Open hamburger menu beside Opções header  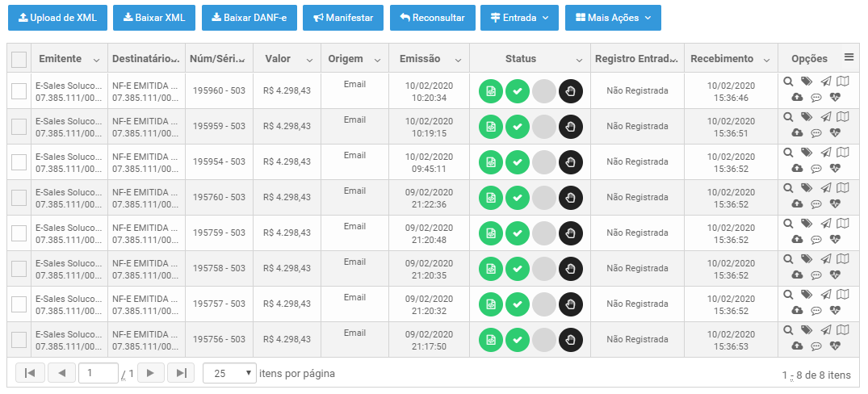849,57
